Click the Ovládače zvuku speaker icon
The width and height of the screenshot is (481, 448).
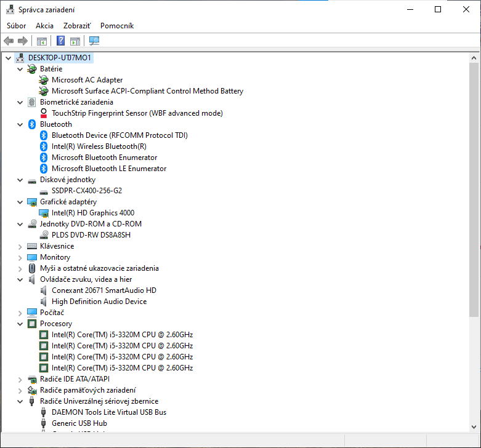pyautogui.click(x=32, y=279)
